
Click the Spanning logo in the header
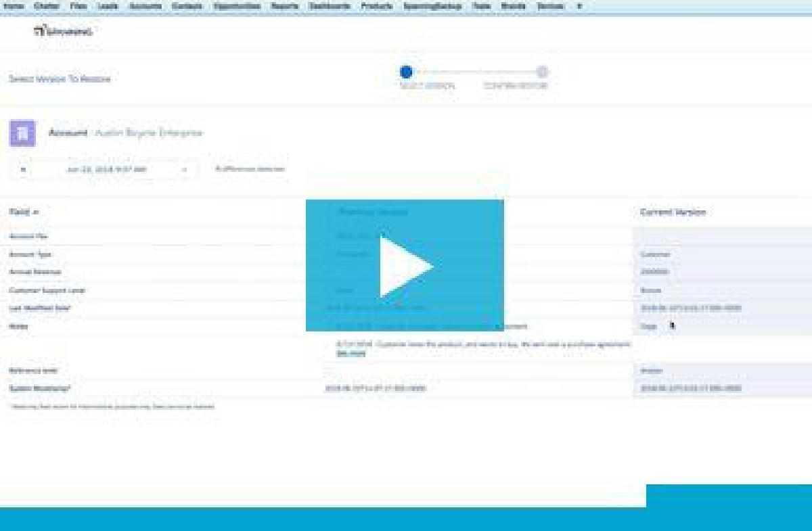click(x=64, y=31)
